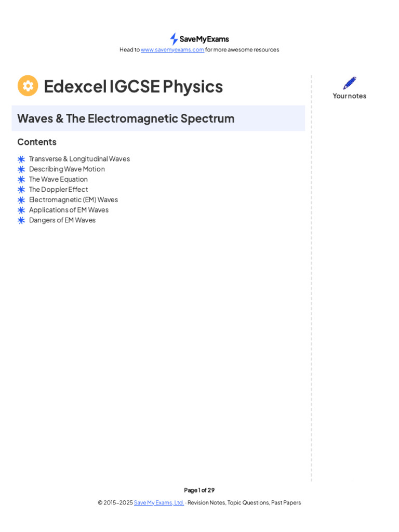Click the orange gear icon beside the title
The height and width of the screenshot is (532, 399).
[x=28, y=86]
